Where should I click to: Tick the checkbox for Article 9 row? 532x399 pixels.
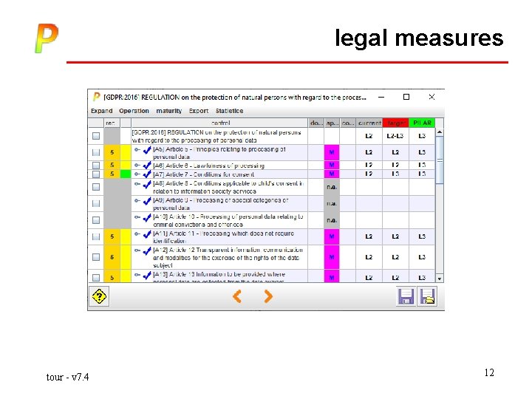pyautogui.click(x=96, y=204)
